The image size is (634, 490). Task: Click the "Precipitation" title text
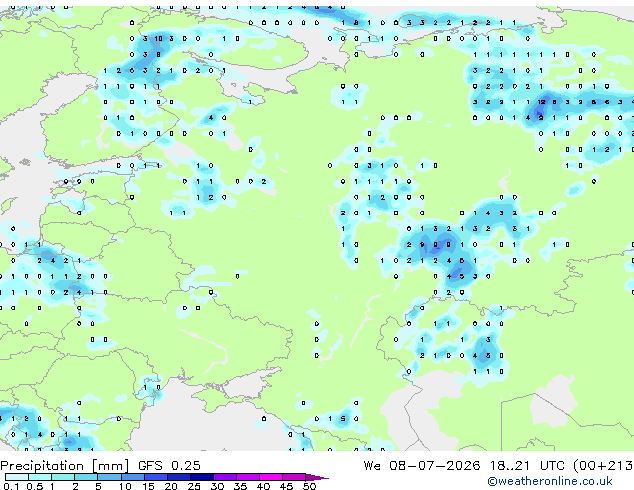42,466
